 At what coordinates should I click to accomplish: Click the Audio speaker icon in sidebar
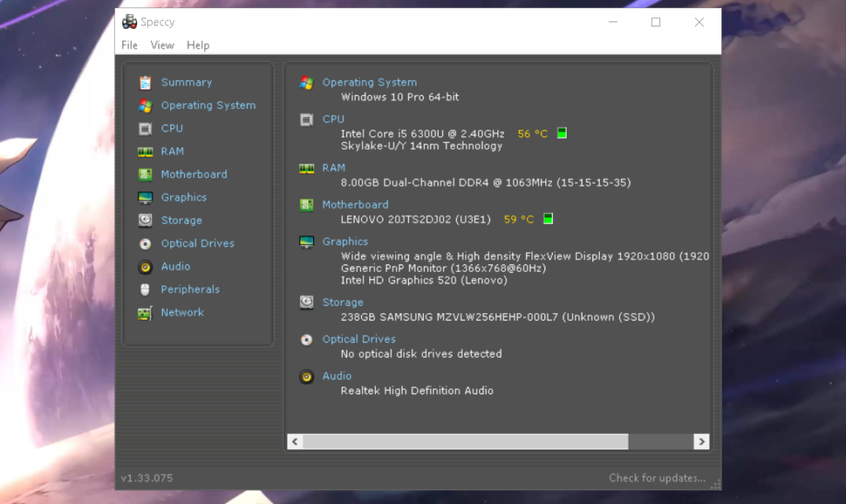tap(145, 267)
